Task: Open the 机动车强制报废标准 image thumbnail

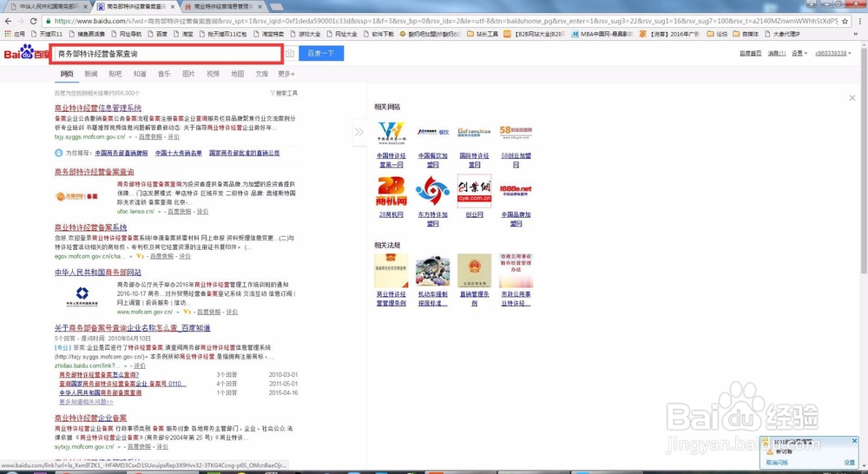Action: pos(432,271)
